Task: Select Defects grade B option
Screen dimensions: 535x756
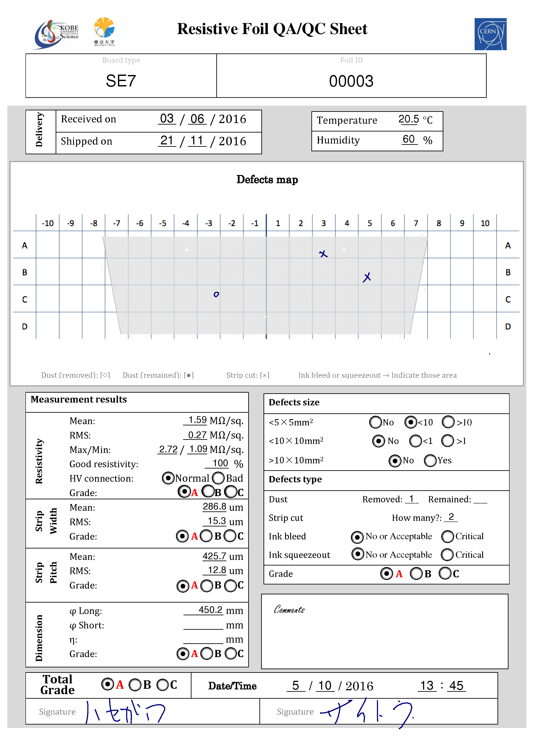Action: pos(416,574)
